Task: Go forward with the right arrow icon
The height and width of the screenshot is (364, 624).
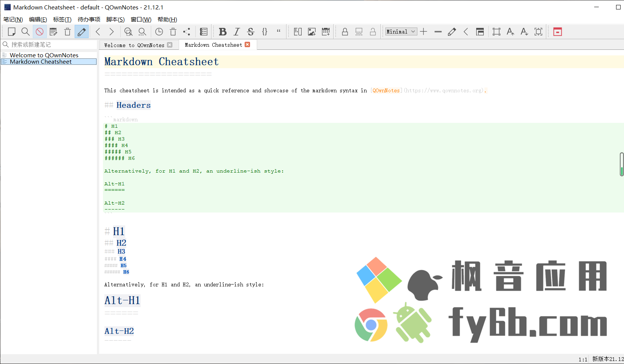Action: (112, 32)
